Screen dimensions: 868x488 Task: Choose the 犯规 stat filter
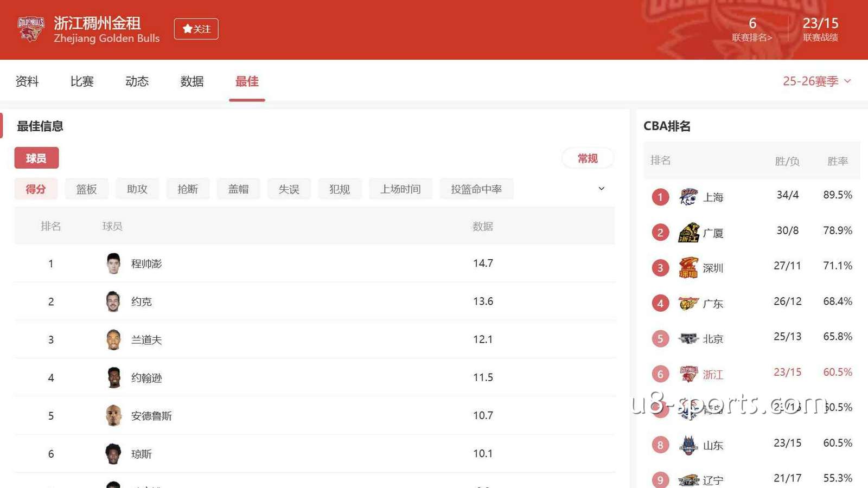pos(340,189)
